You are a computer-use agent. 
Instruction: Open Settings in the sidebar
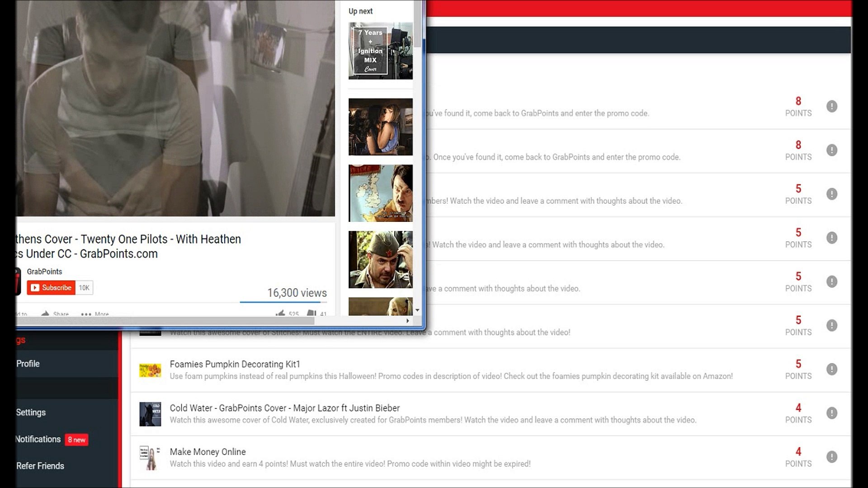(x=31, y=413)
